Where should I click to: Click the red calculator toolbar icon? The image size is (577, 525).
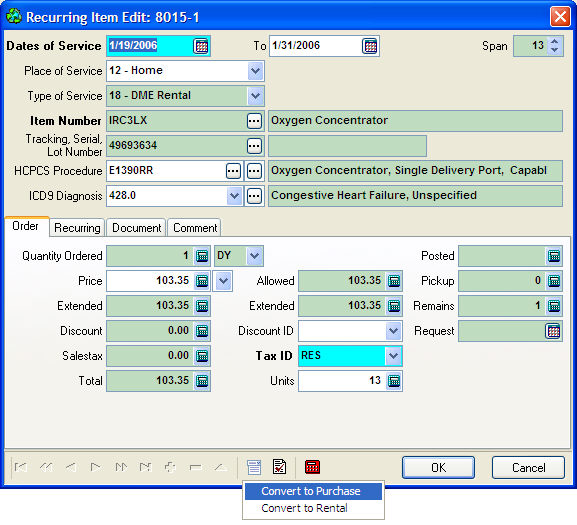pyautogui.click(x=312, y=467)
